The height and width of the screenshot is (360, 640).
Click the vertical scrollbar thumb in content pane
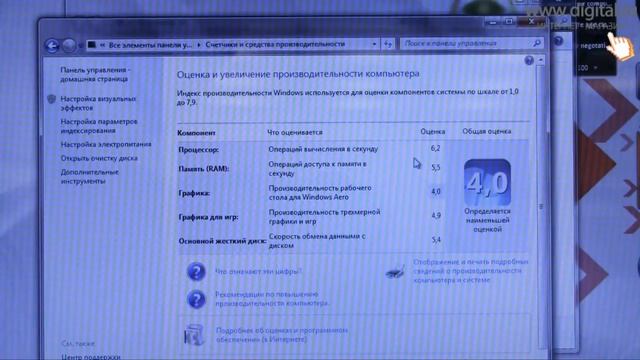(541, 207)
